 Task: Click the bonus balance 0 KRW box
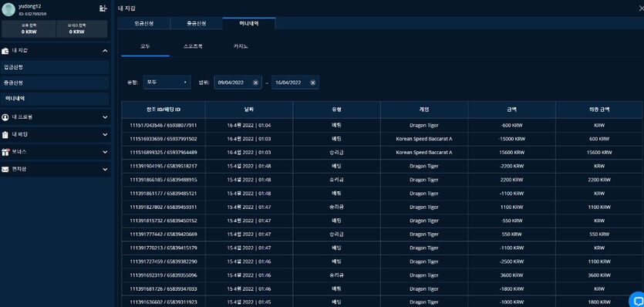(x=82, y=29)
